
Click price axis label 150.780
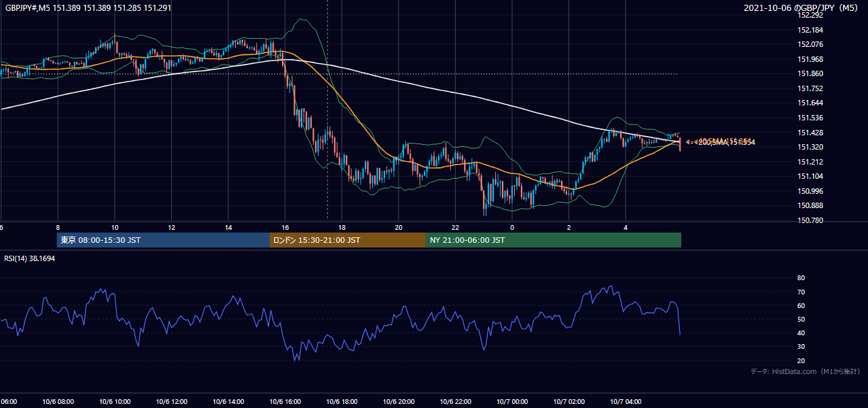(810, 220)
